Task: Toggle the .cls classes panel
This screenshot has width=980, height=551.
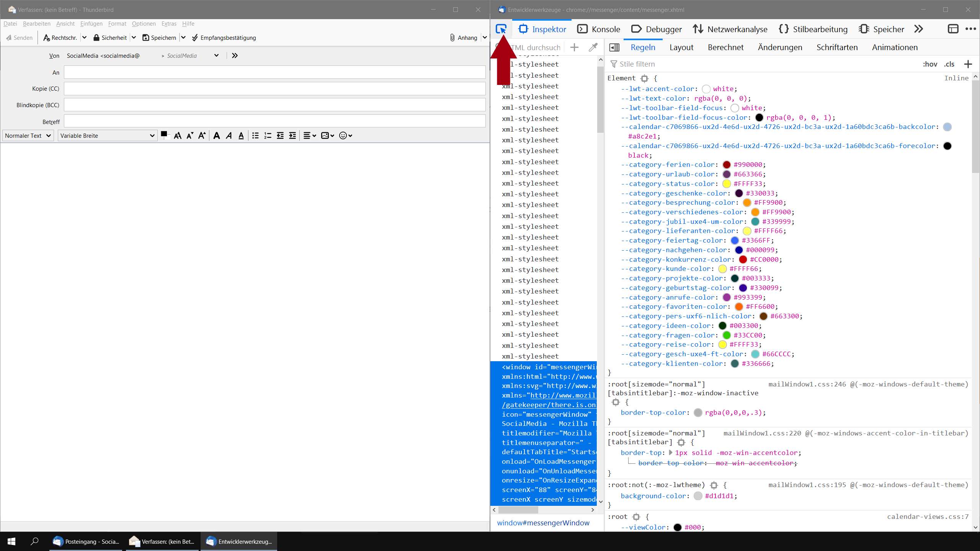Action: [x=949, y=64]
